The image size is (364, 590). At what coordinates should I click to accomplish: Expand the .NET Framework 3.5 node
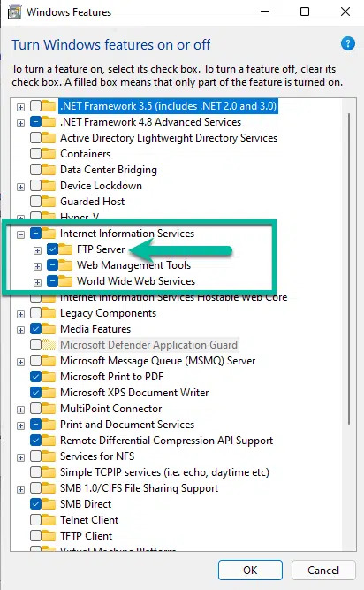(20, 107)
